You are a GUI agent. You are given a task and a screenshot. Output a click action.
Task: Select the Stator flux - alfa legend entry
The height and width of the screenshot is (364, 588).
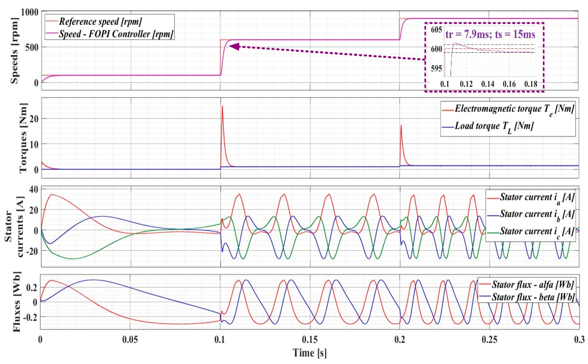(x=532, y=285)
